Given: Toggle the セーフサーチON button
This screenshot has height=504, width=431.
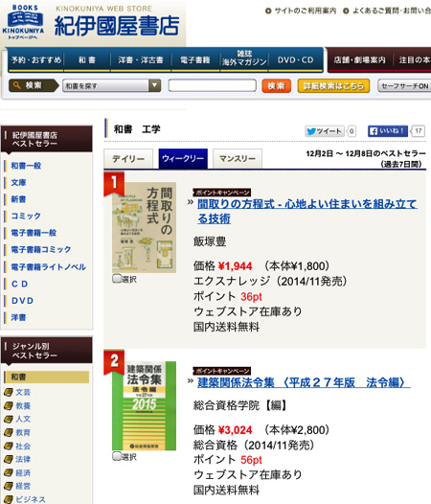Looking at the screenshot, I should (404, 86).
